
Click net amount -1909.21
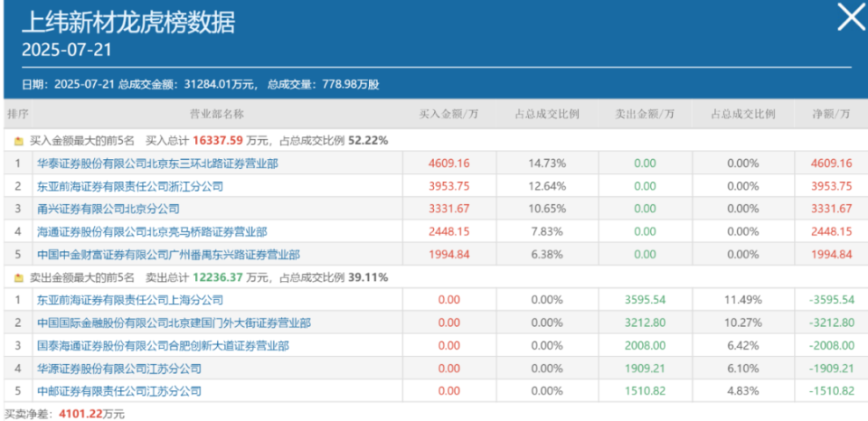tap(832, 369)
